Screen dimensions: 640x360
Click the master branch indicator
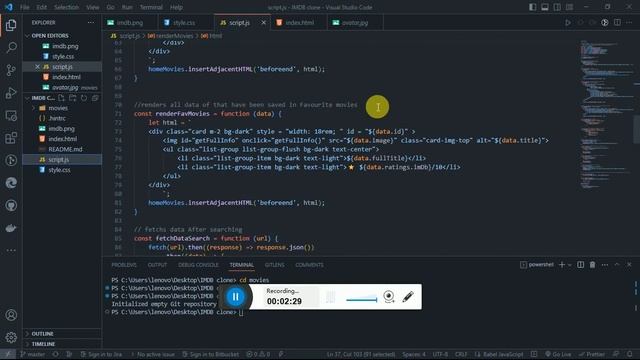[x=33, y=354]
